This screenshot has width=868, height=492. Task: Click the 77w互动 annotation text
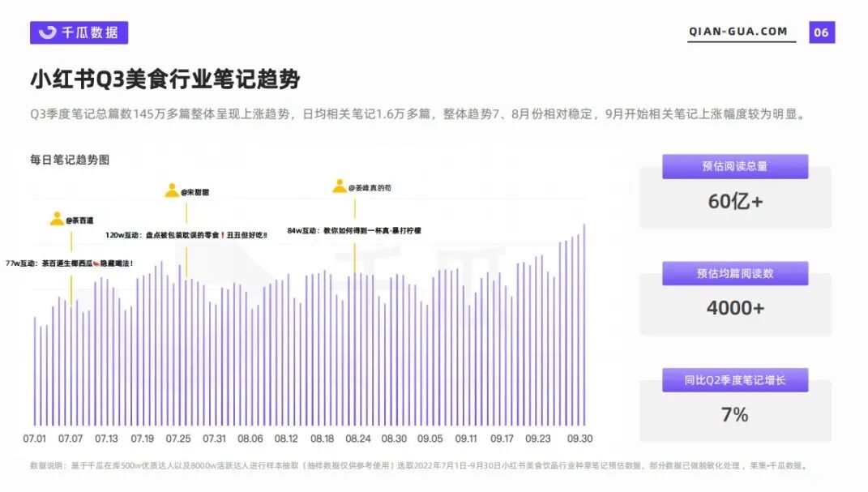(x=69, y=263)
